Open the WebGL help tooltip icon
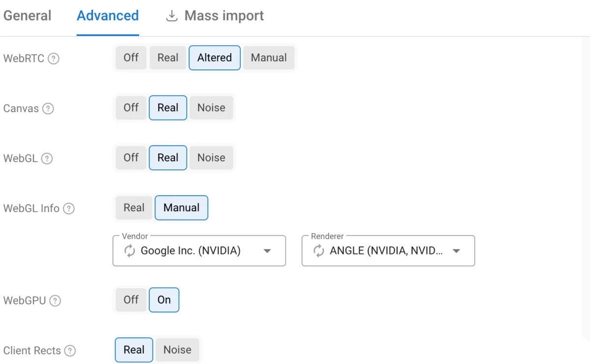 point(47,159)
